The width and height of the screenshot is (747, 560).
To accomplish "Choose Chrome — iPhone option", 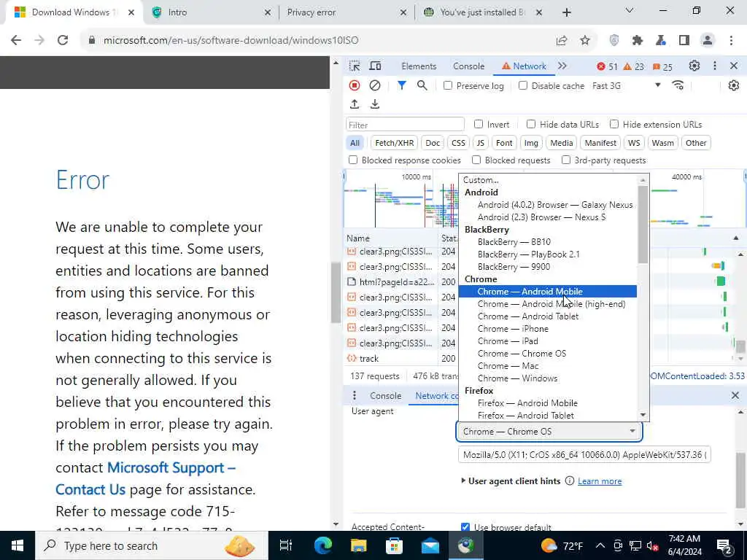I will pos(547,329).
